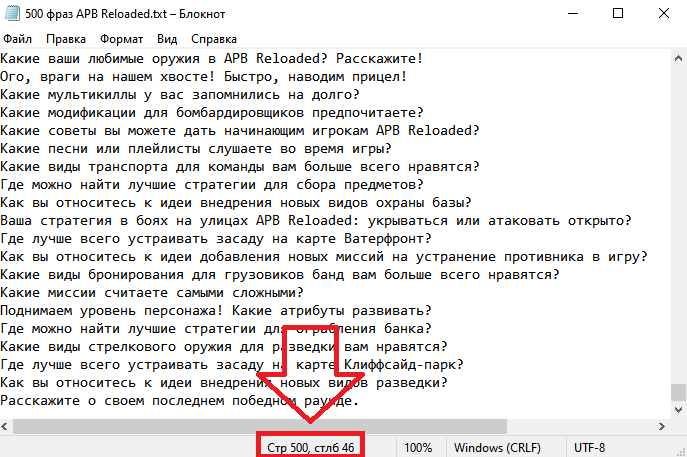This screenshot has height=457, width=687.
Task: Click line 'Какие миссии считаете самыми сложными?'
Action: [x=152, y=292]
